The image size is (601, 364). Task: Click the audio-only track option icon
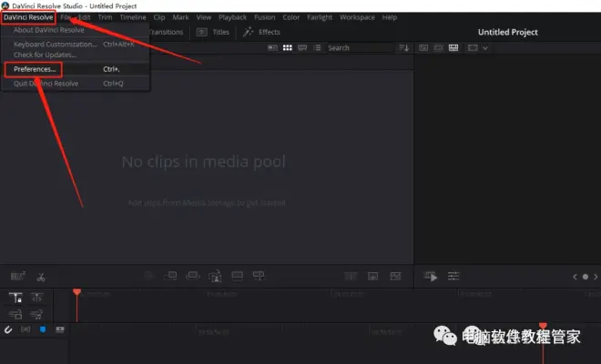tap(36, 315)
